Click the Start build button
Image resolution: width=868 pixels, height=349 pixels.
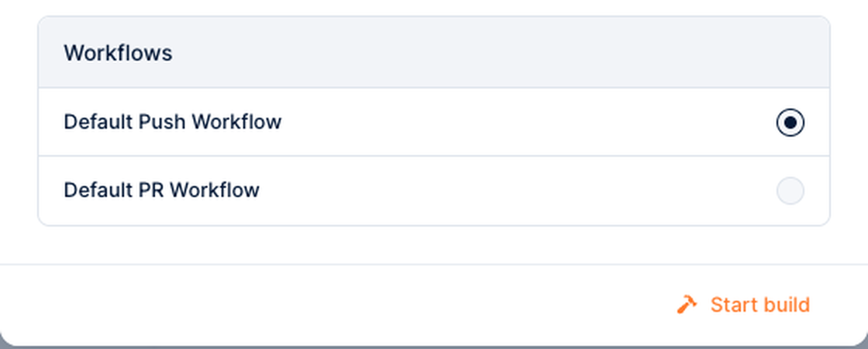(743, 305)
